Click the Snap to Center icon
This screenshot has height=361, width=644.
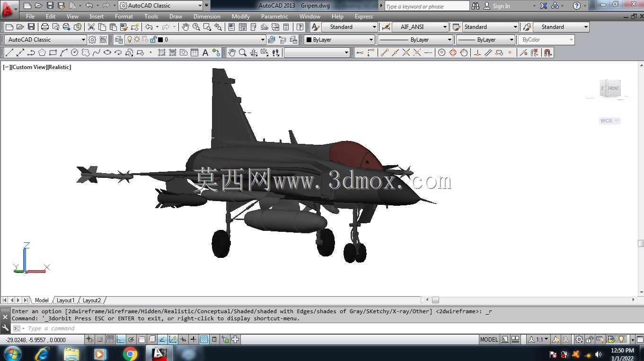coord(441,53)
